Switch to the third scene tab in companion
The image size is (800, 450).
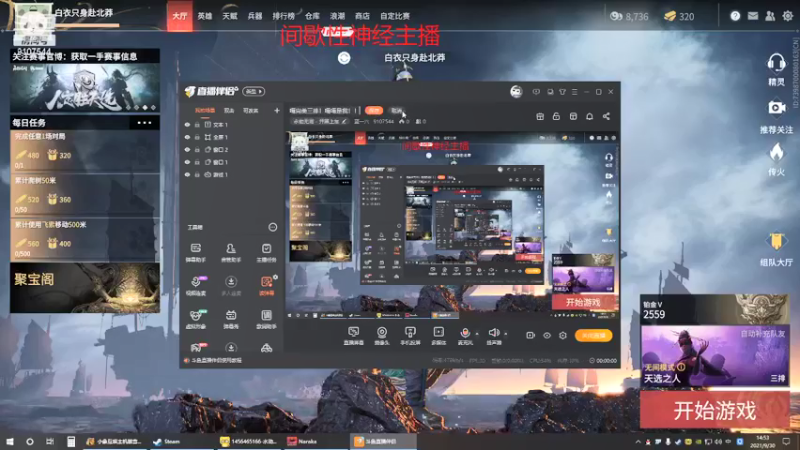pyautogui.click(x=251, y=110)
